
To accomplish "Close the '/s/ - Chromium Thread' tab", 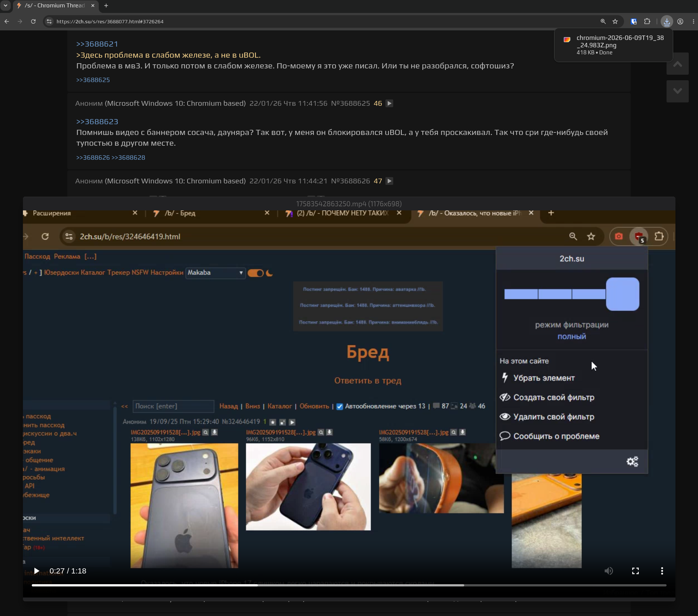I will 93,6.
